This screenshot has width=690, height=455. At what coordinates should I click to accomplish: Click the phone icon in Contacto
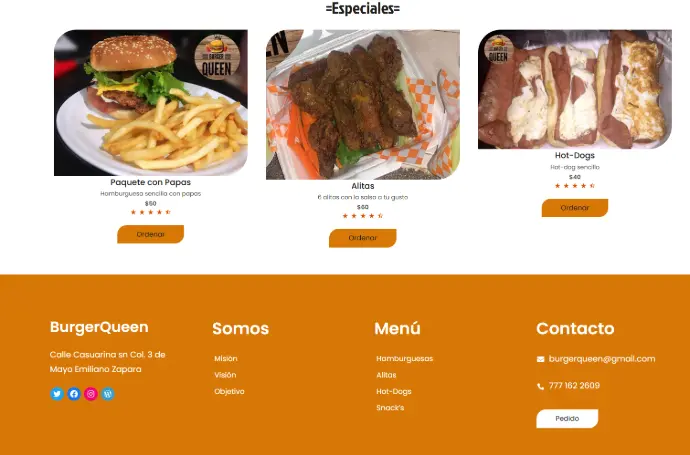pyautogui.click(x=540, y=386)
